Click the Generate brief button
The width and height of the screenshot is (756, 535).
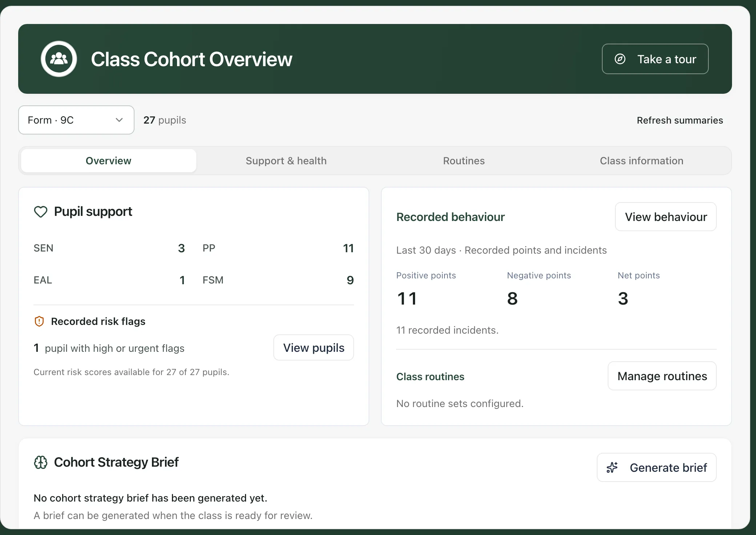[656, 467]
